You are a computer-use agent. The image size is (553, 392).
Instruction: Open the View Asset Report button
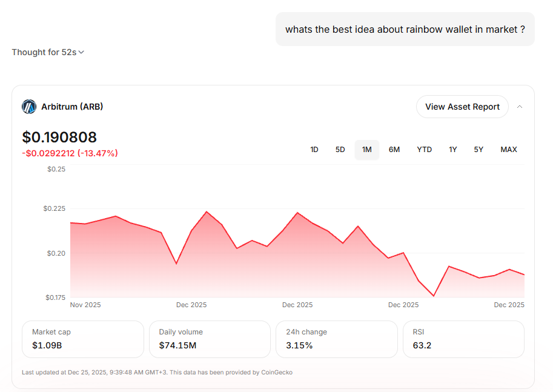pos(462,107)
